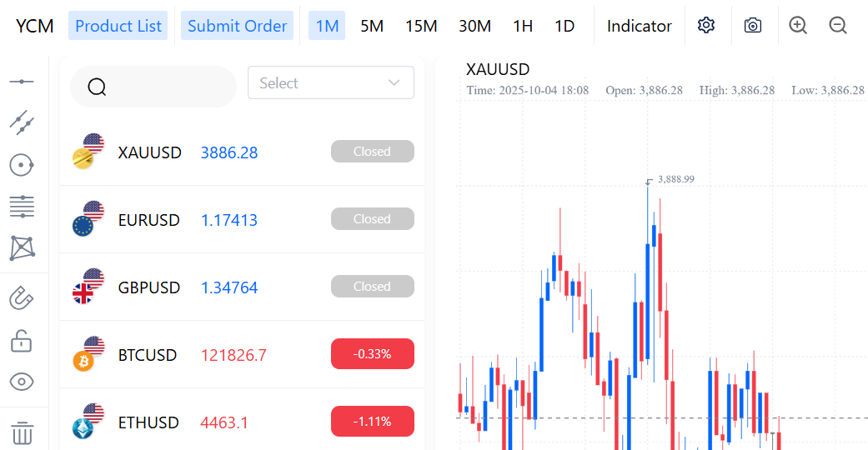Open the Select dropdown in product list

click(331, 83)
